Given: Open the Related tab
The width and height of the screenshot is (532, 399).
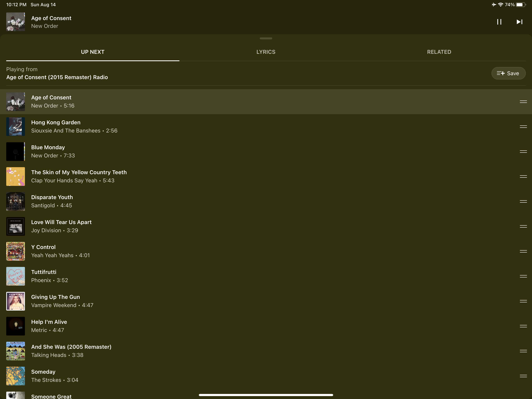Looking at the screenshot, I should click(x=439, y=52).
